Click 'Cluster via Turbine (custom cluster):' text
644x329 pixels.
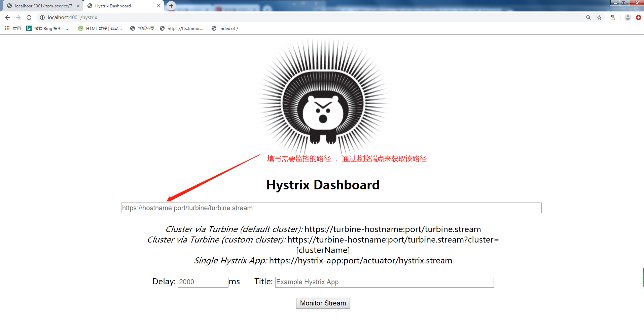[216, 240]
